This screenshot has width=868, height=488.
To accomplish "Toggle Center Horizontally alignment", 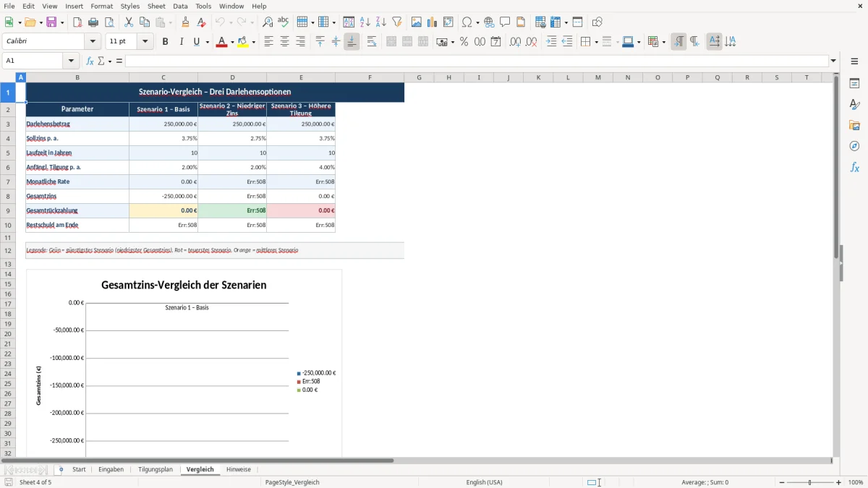I will coord(284,42).
